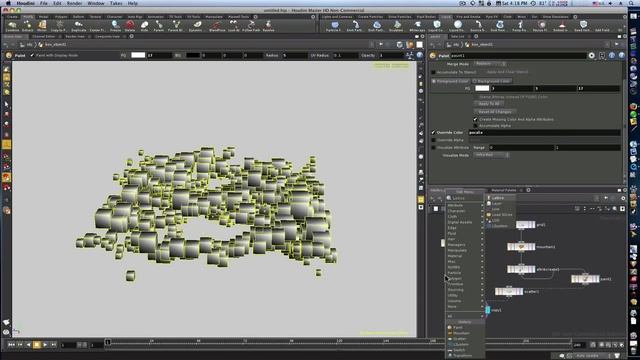Click the select arrow tool in viewport sidebar
Image resolution: width=640 pixels, height=360 pixels.
[x=7, y=104]
